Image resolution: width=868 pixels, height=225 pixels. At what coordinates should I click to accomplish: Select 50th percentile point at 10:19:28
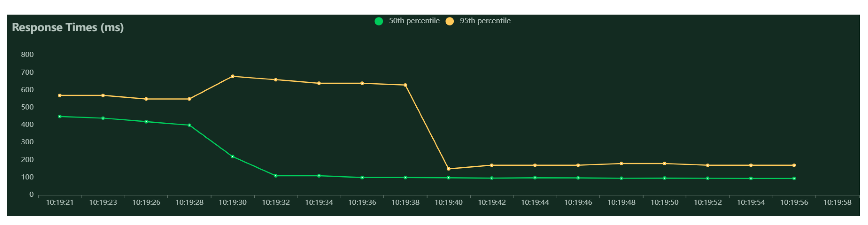(x=189, y=125)
